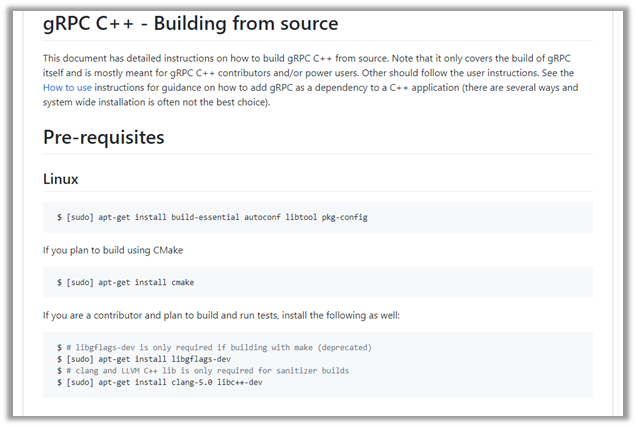Click the "If you are a contributor" sentence
The width and height of the screenshot is (636, 427).
(x=221, y=315)
